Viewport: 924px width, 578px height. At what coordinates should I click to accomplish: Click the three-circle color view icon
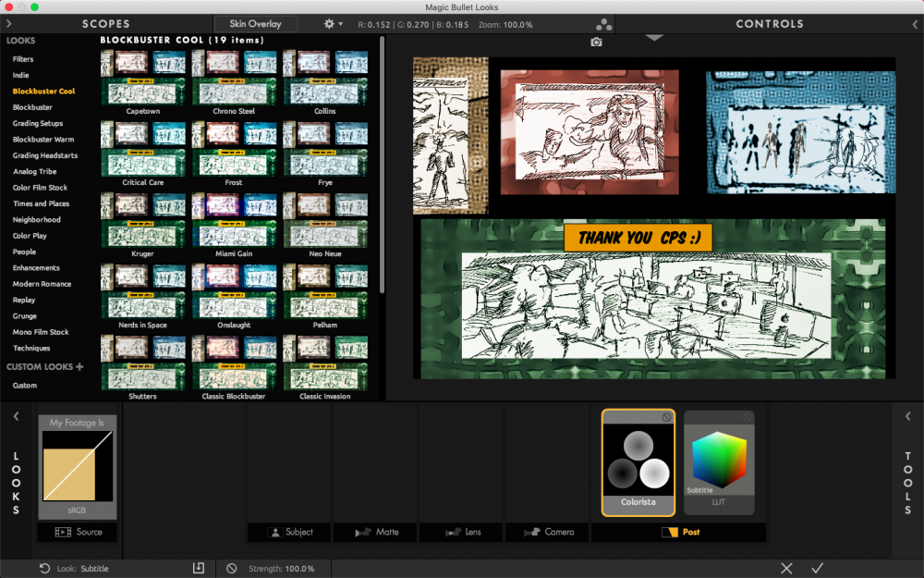pos(603,24)
